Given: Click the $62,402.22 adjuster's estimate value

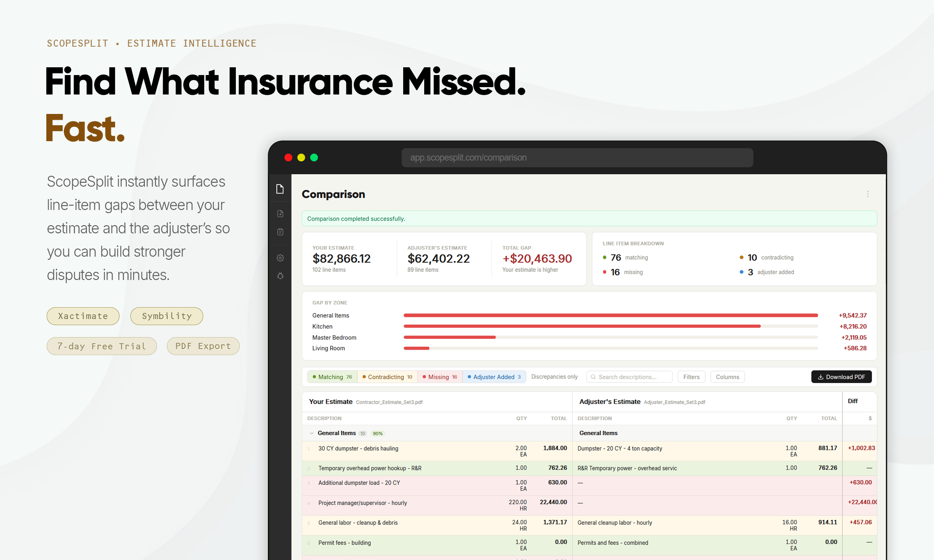Looking at the screenshot, I should pyautogui.click(x=438, y=259).
